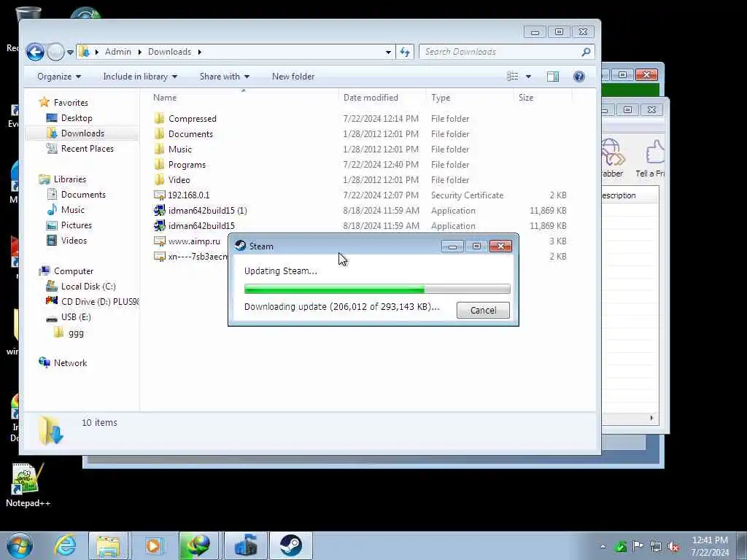Select Local Disk (C:) in the sidebar
This screenshot has height=560, width=747.
tap(88, 287)
